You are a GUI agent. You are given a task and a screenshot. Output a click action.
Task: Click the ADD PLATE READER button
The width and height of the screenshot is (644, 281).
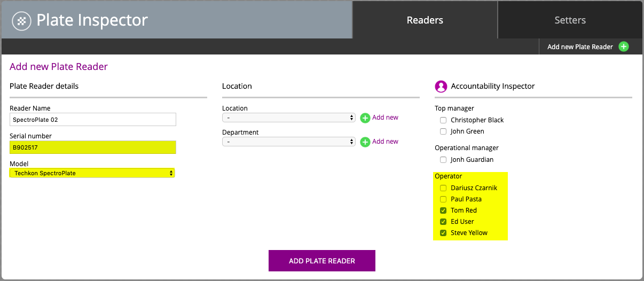322,261
